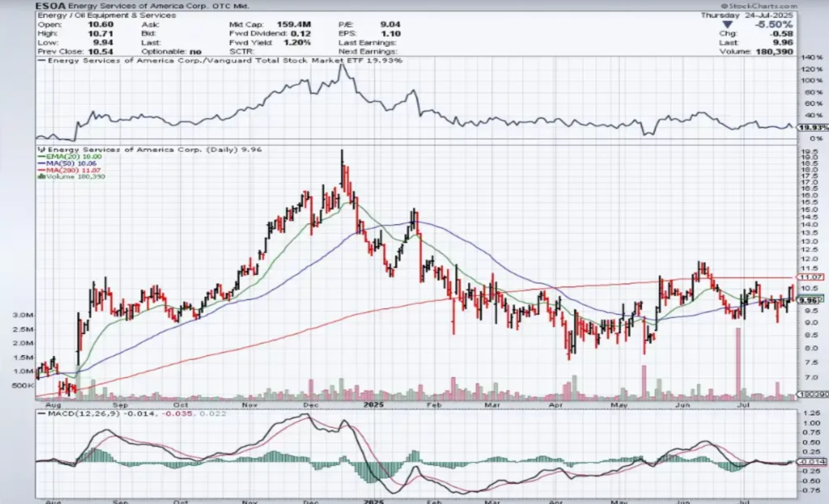The image size is (829, 504).
Task: Click the 'Last Earnings:' label
Action: (x=368, y=42)
